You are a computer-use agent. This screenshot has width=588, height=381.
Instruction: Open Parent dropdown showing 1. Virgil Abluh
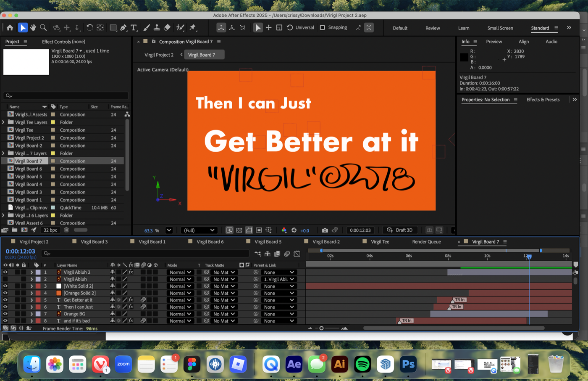[x=278, y=279]
